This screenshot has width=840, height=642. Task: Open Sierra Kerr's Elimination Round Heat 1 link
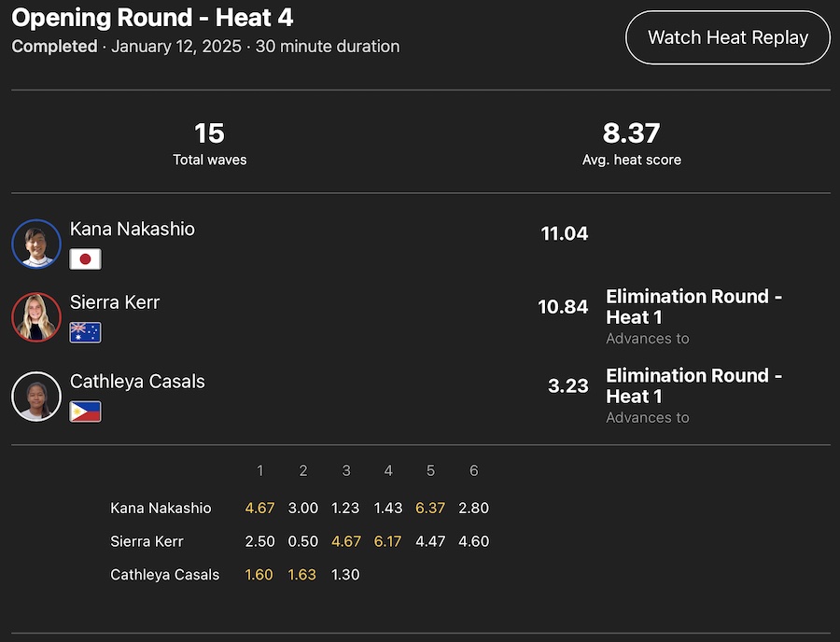pos(693,307)
